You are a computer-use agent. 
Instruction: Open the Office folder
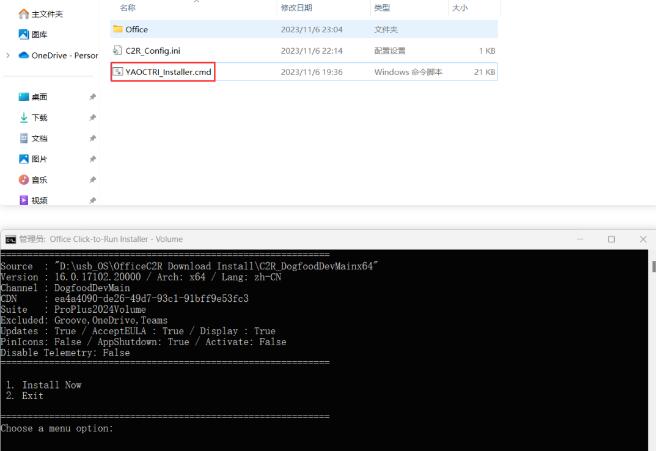click(304, 29)
